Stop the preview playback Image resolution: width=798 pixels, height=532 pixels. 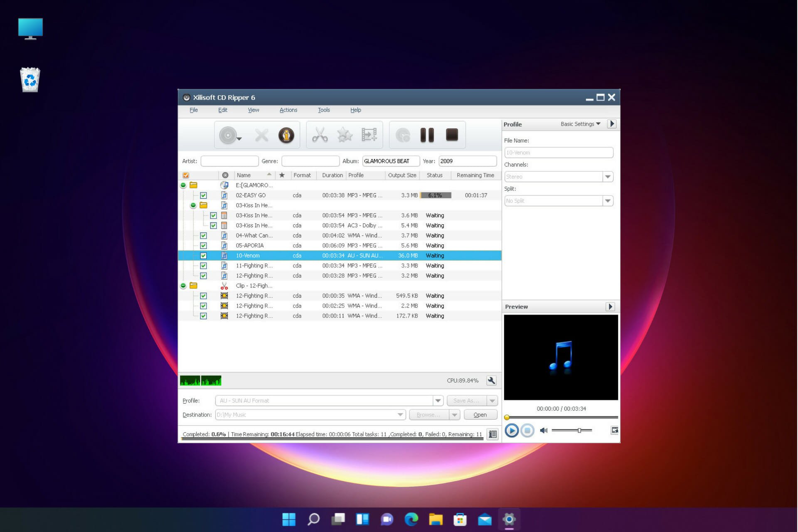point(527,430)
